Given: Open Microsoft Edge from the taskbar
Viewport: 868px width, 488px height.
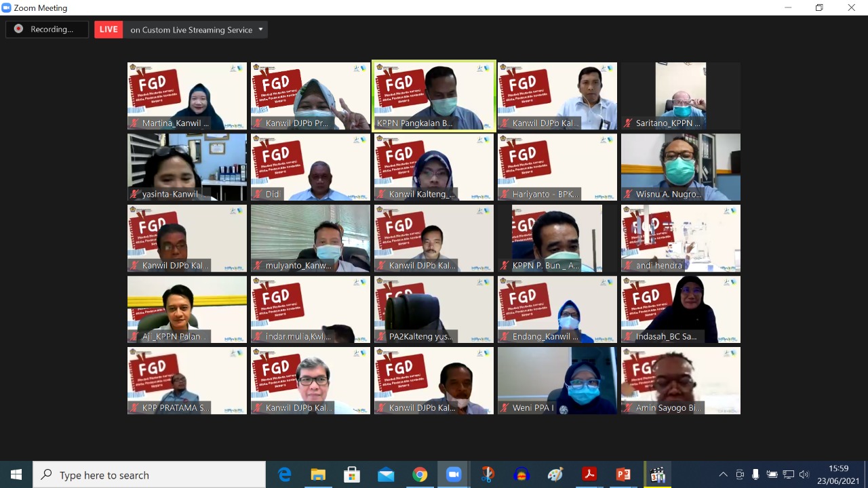Looking at the screenshot, I should tap(285, 474).
